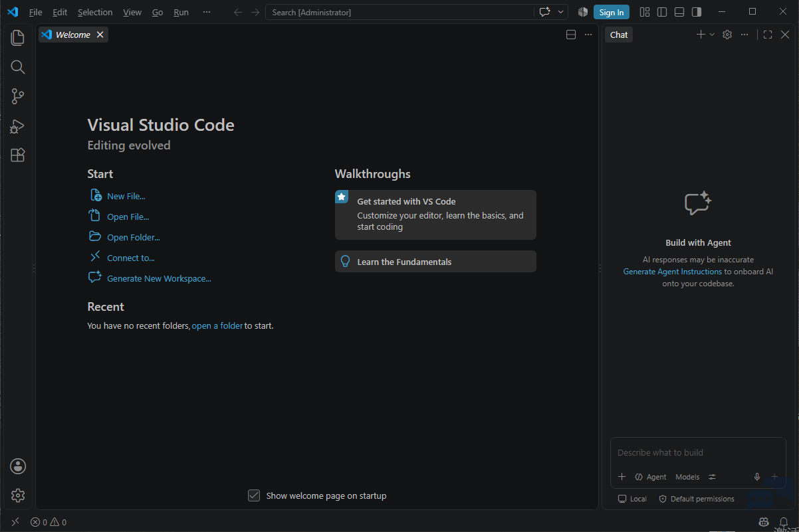Expand new chat dropdown chevron

click(712, 35)
